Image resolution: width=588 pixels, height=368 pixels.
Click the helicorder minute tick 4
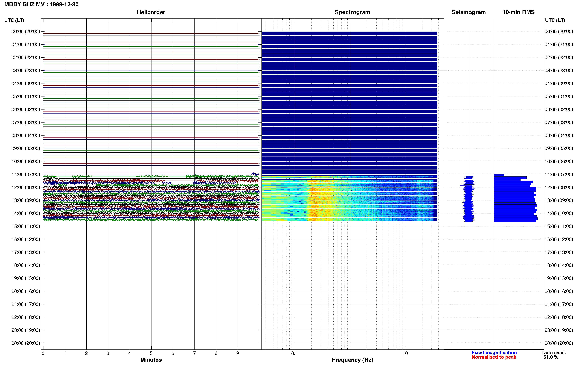pyautogui.click(x=130, y=353)
